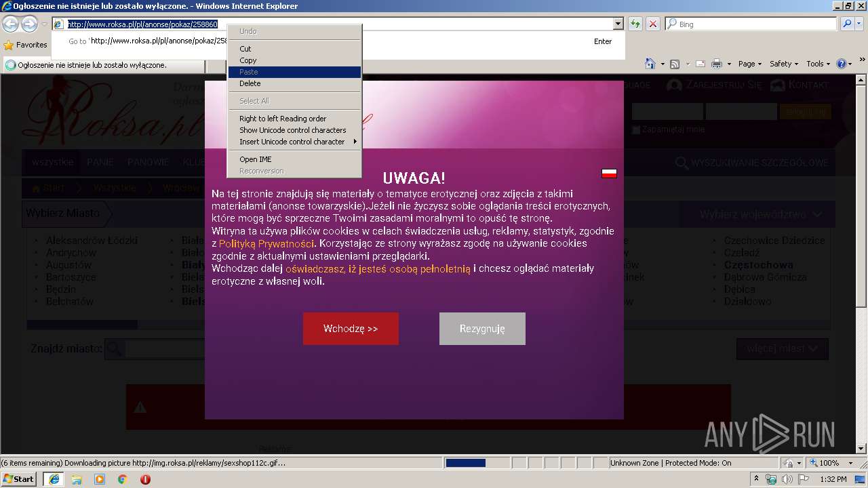Open the Print options dropdown arrow
This screenshot has height=488, width=868.
tap(729, 64)
